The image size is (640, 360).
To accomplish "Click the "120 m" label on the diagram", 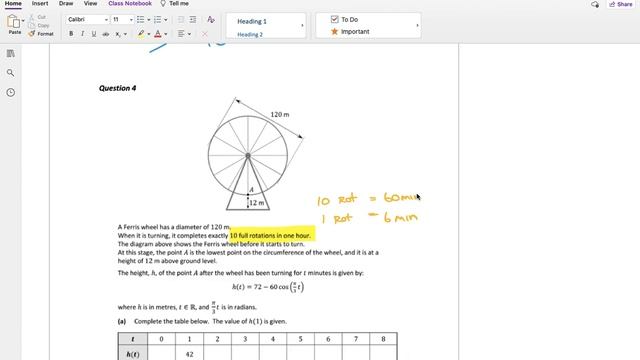I will 280,115.
